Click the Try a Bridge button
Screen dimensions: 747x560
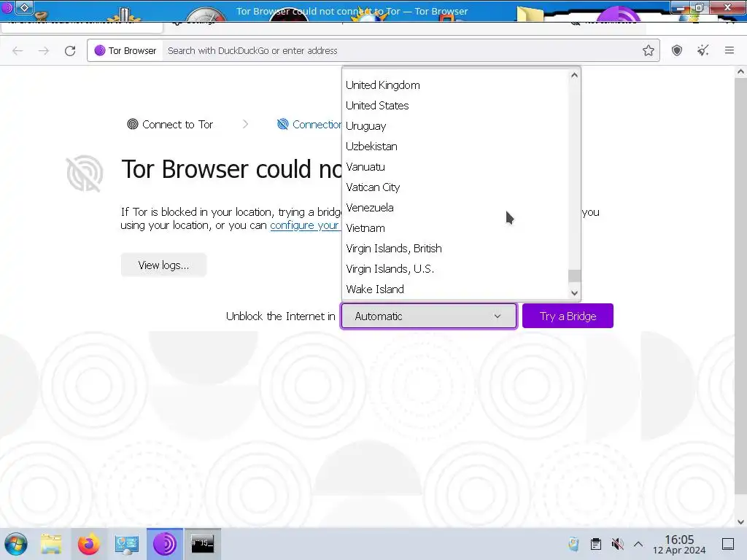pos(568,316)
